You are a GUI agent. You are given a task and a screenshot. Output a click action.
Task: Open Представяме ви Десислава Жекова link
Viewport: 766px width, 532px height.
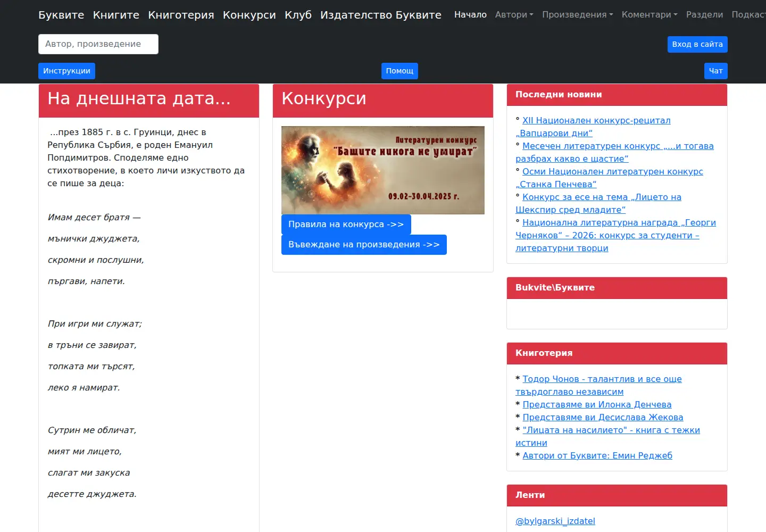[603, 417]
